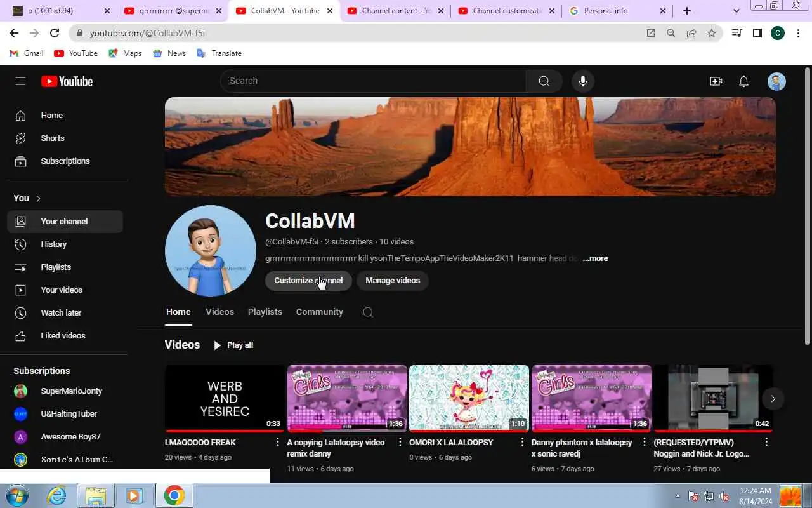Reload the page in Chrome

point(55,33)
